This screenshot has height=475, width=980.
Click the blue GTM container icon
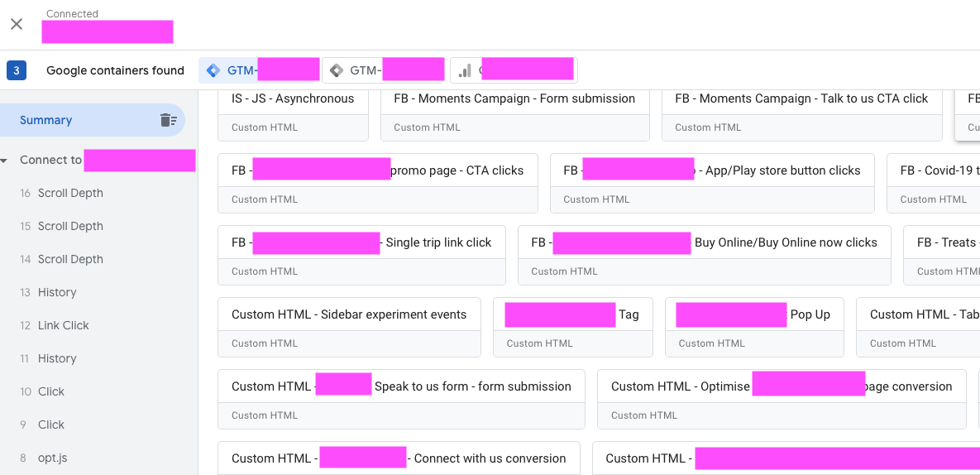[x=213, y=70]
